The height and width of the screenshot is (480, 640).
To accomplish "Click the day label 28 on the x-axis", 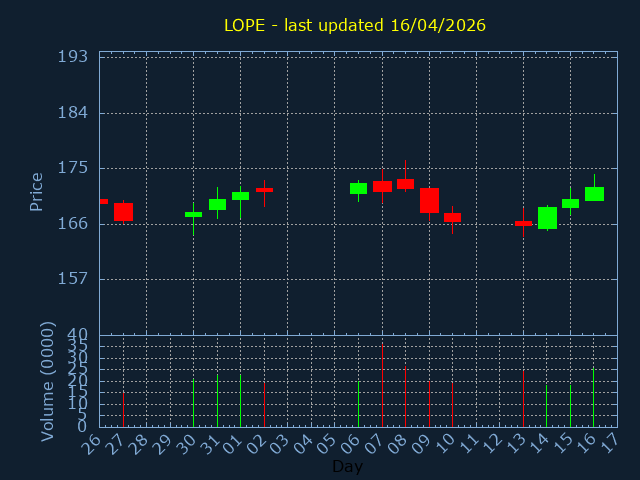I will 138,443.
